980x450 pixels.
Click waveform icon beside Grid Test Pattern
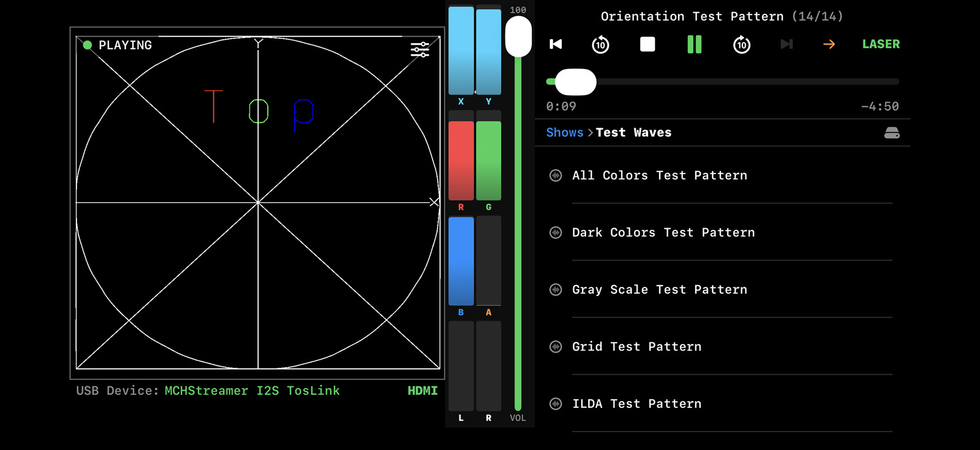click(556, 347)
